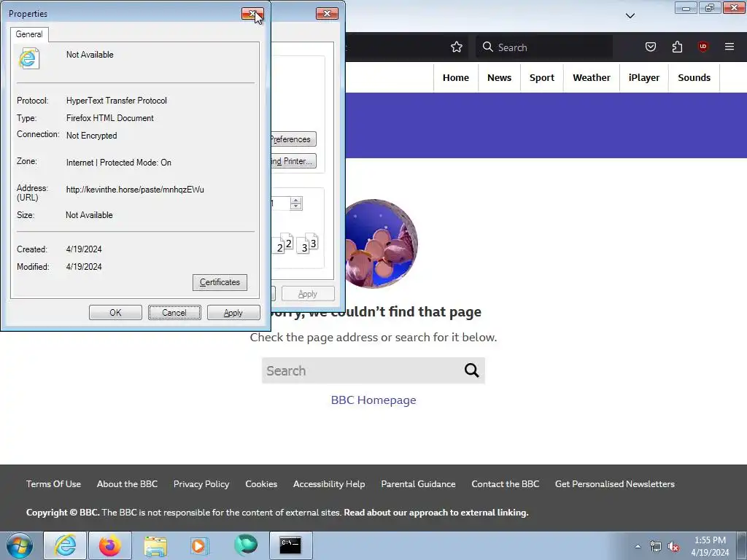Image resolution: width=747 pixels, height=560 pixels.
Task: Open the BBC Sounds nav item
Action: (694, 77)
